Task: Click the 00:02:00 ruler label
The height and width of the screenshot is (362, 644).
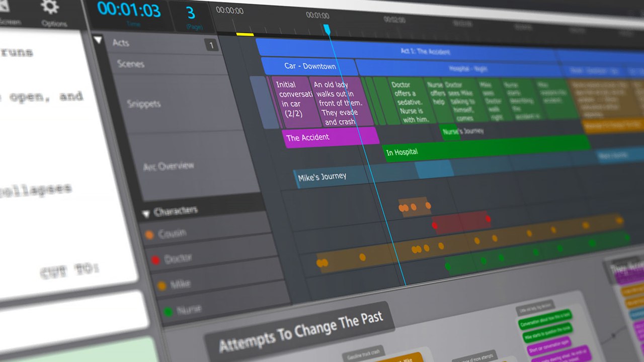Action: pos(394,20)
